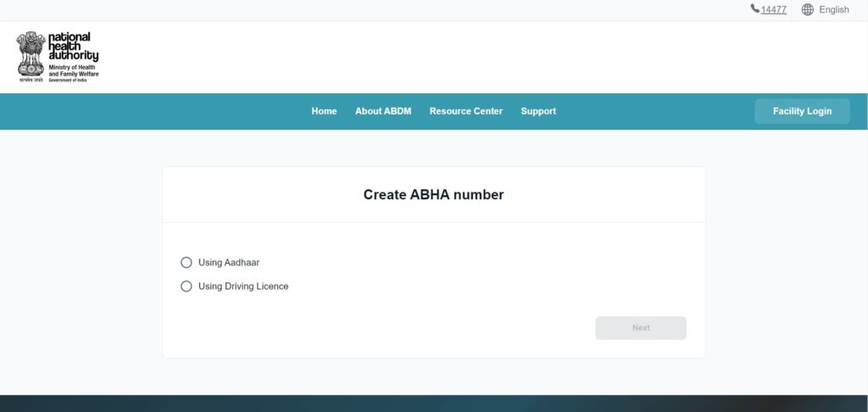Open Resource Center menu item
This screenshot has width=868, height=412.
click(x=466, y=111)
